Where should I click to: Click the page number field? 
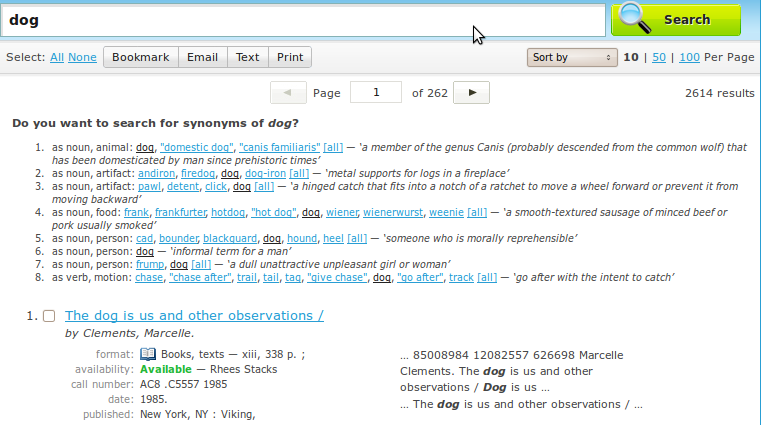pyautogui.click(x=376, y=93)
